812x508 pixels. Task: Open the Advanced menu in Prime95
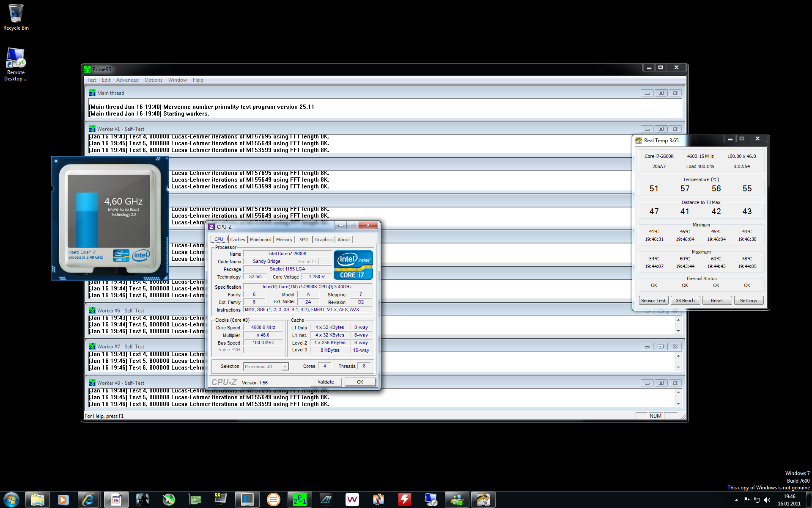point(127,80)
